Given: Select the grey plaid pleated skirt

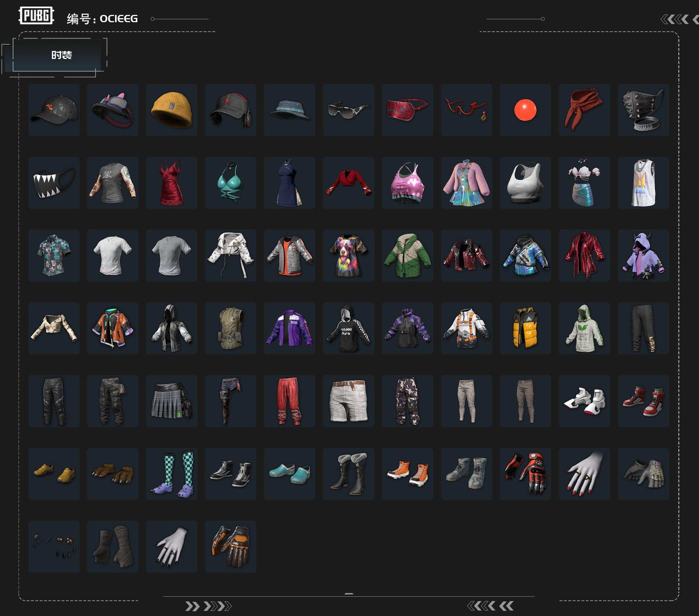Looking at the screenshot, I should 171,401.
